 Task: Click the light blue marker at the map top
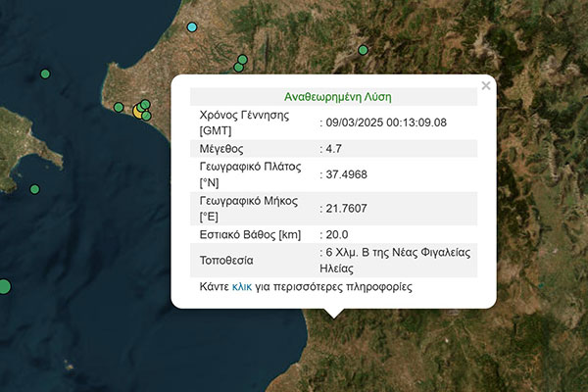coord(192,25)
